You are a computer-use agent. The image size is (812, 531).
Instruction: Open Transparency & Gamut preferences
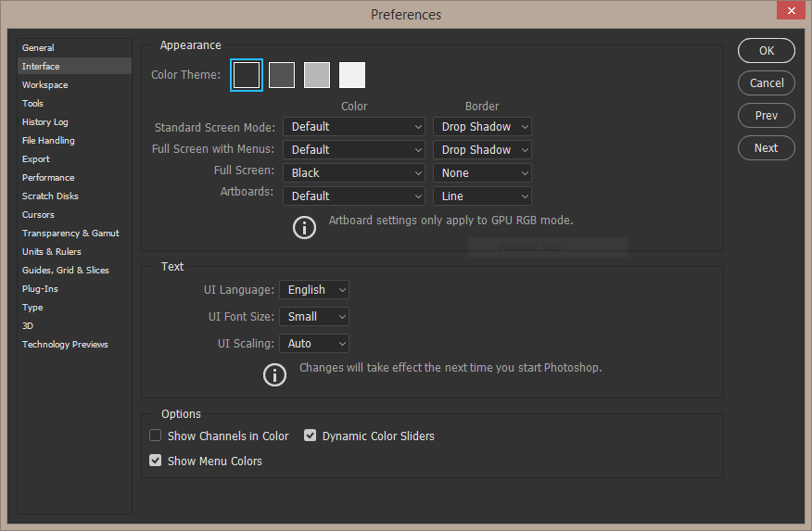click(x=74, y=234)
